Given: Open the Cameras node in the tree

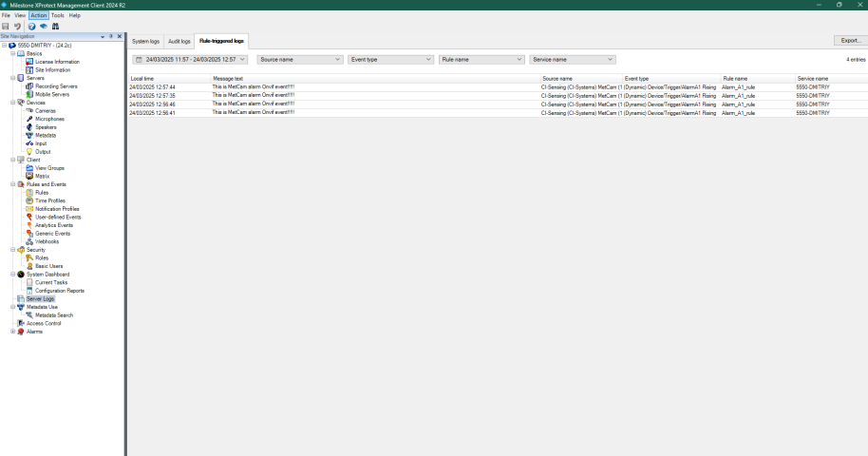Looking at the screenshot, I should (45, 110).
